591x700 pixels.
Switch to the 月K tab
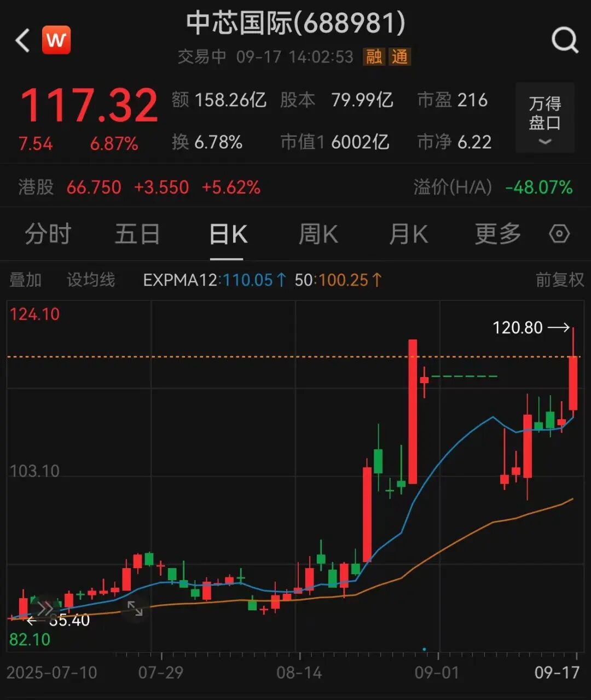pyautogui.click(x=408, y=234)
